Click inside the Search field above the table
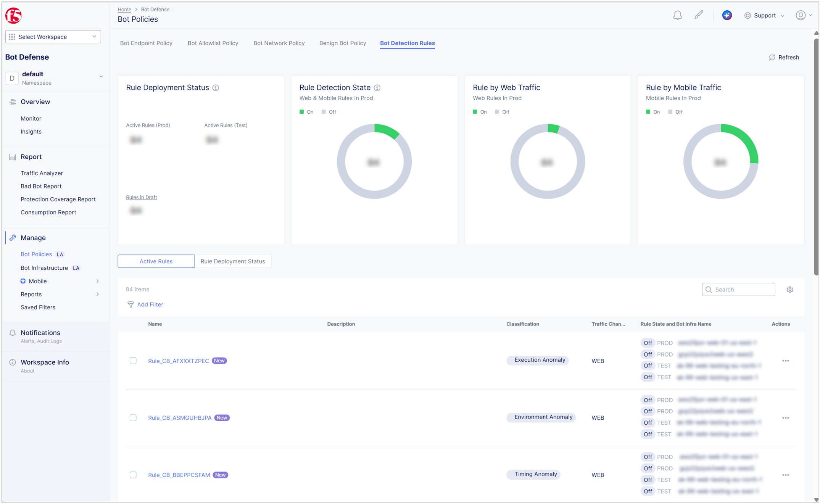 [x=738, y=289]
